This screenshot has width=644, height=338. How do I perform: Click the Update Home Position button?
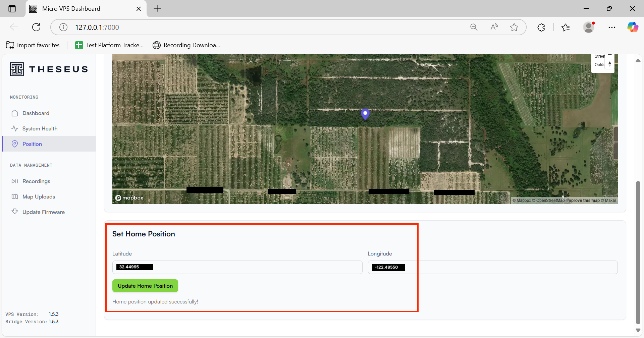coord(145,286)
